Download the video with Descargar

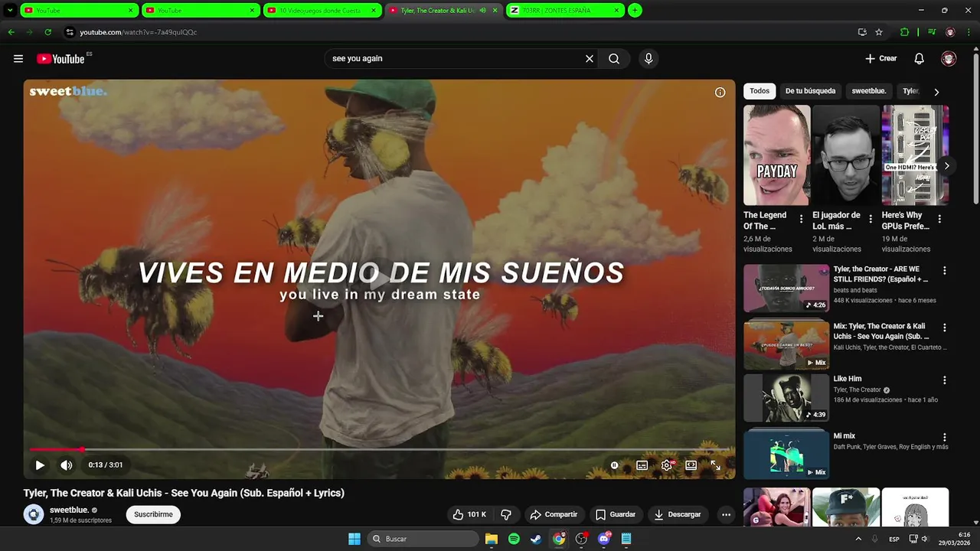678,514
